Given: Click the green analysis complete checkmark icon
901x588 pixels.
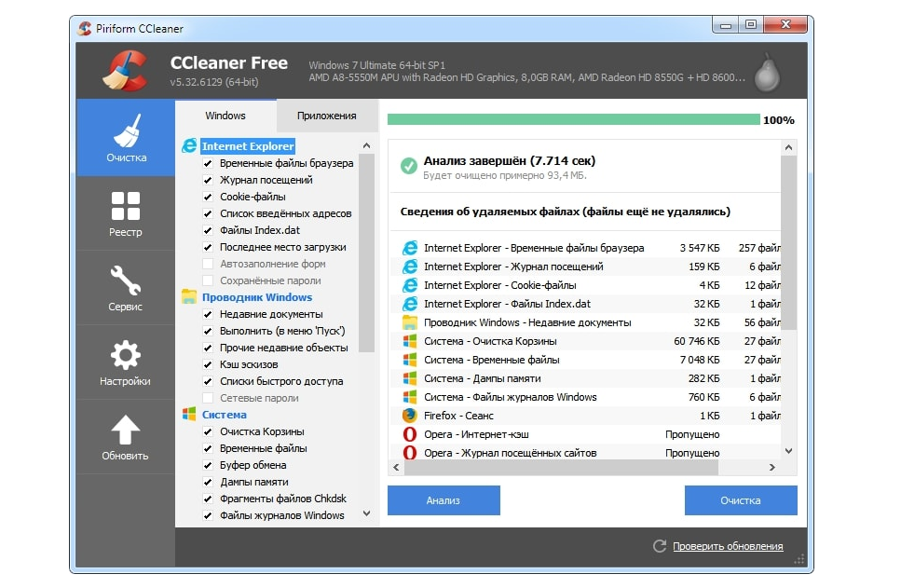Looking at the screenshot, I should click(408, 166).
